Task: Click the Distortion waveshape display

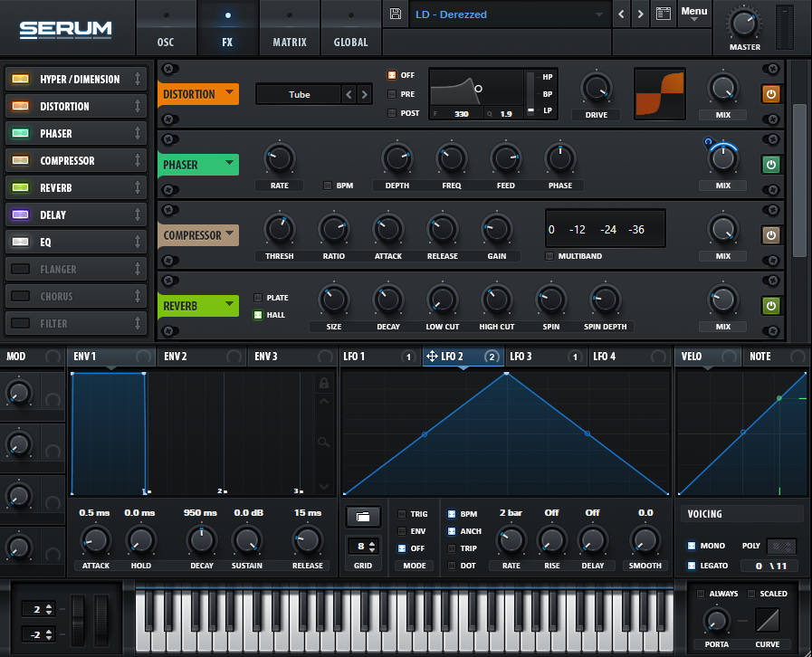Action: pos(660,94)
